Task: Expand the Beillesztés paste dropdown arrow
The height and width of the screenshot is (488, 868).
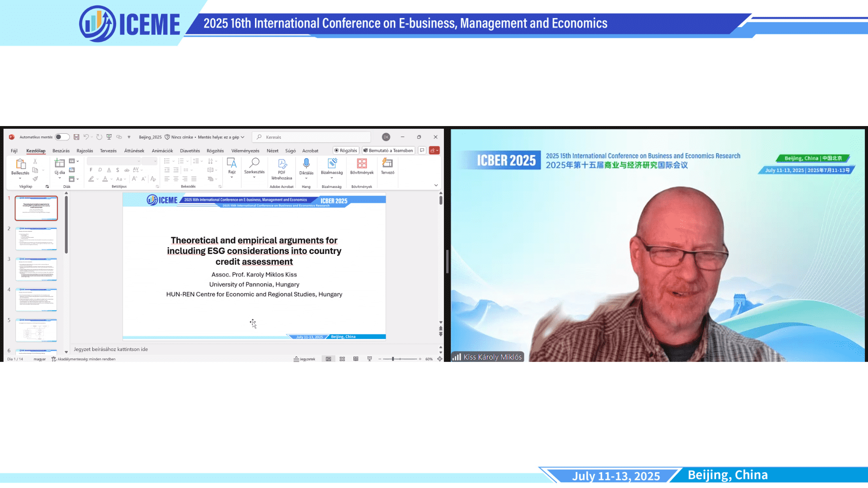Action: tap(20, 178)
